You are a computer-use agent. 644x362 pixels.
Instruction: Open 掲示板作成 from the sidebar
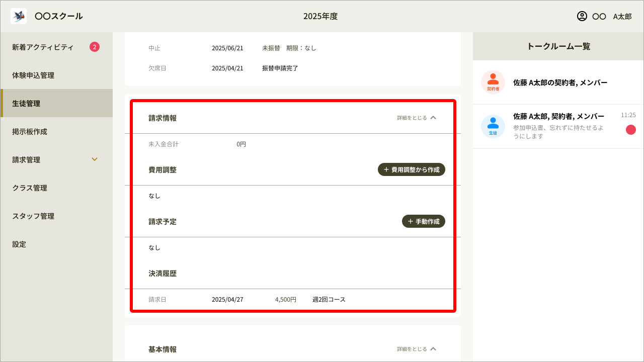(x=30, y=131)
